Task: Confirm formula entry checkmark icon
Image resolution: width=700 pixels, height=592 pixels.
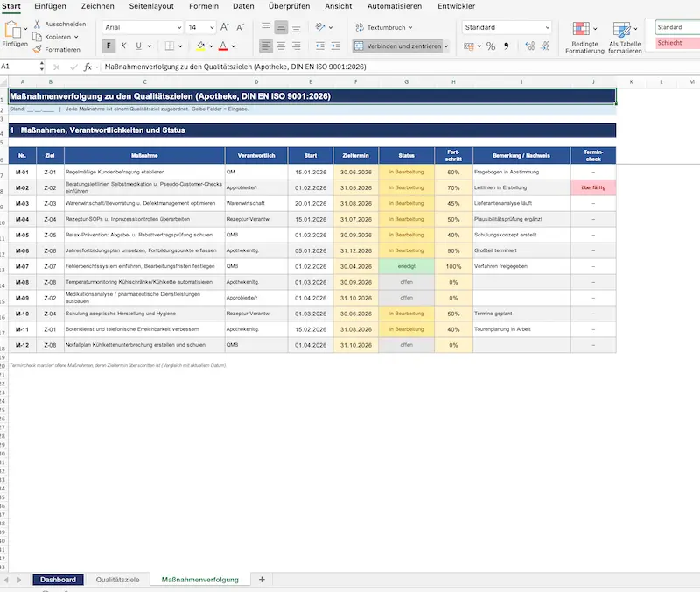Action: tap(73, 67)
